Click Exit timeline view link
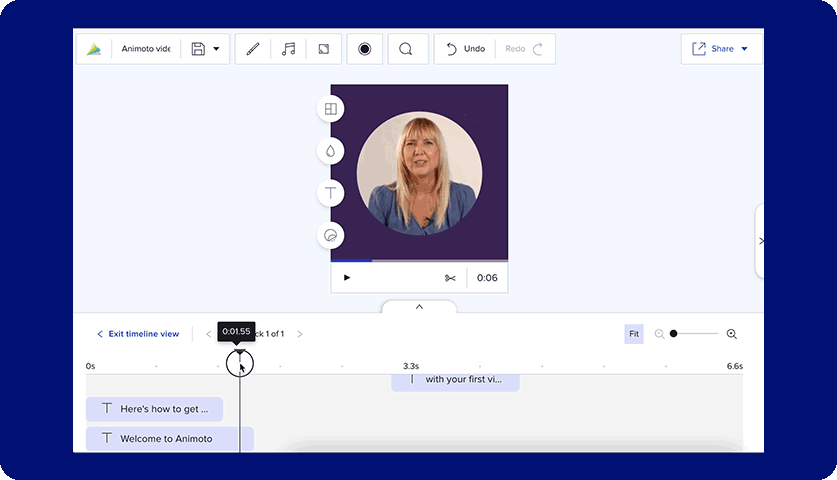 tap(138, 334)
